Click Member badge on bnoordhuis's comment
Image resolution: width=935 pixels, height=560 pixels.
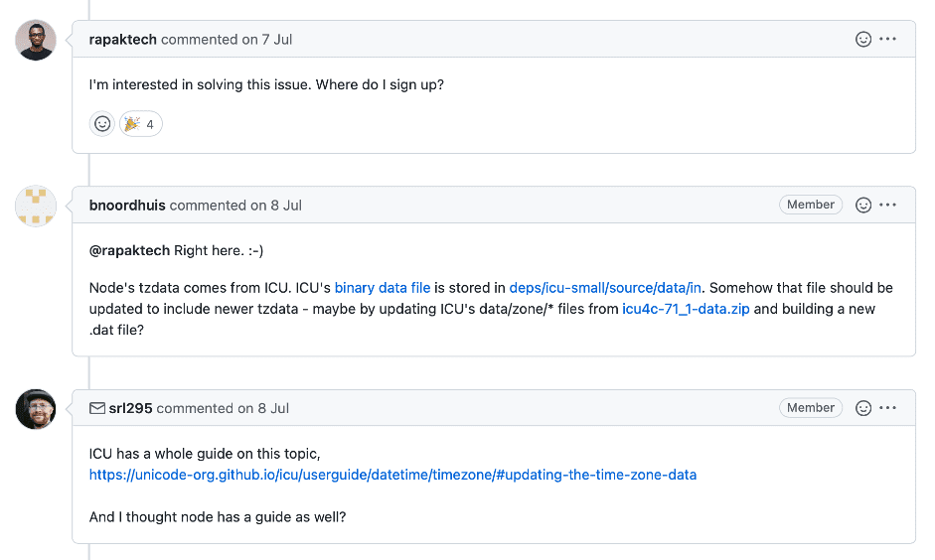coord(810,205)
